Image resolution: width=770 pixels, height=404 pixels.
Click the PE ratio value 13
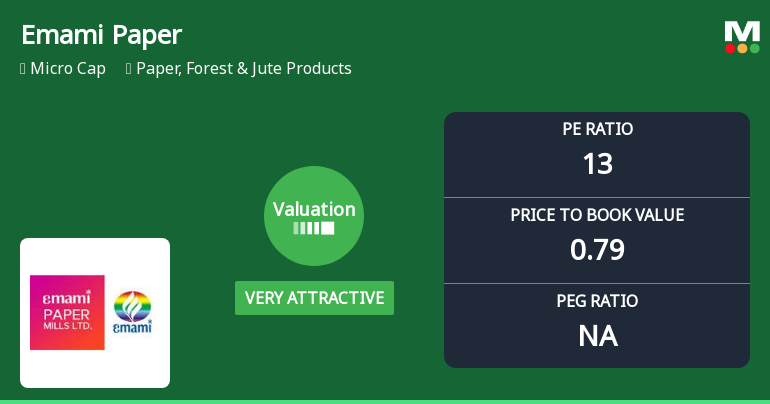(597, 164)
